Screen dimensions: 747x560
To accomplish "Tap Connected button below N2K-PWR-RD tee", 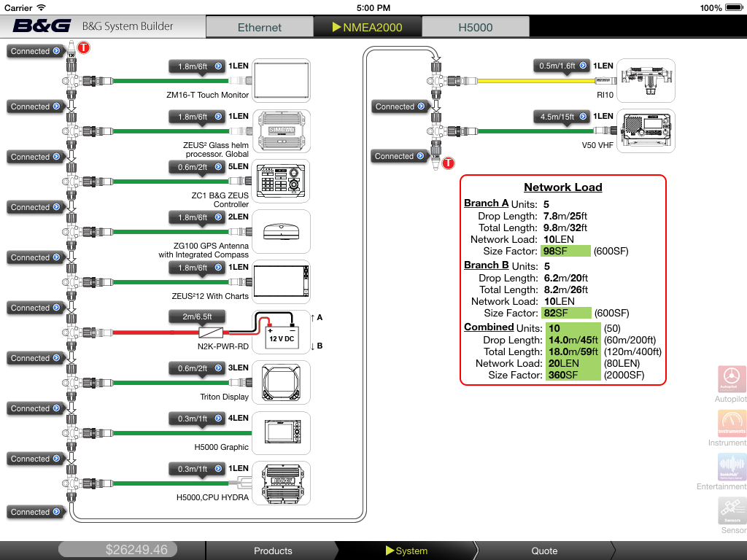I will 36,358.
